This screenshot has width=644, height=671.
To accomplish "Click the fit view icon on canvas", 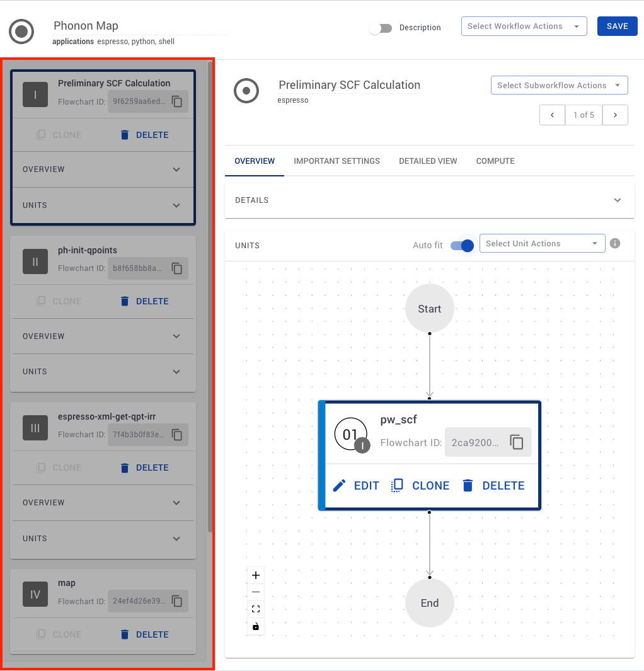I will (256, 609).
